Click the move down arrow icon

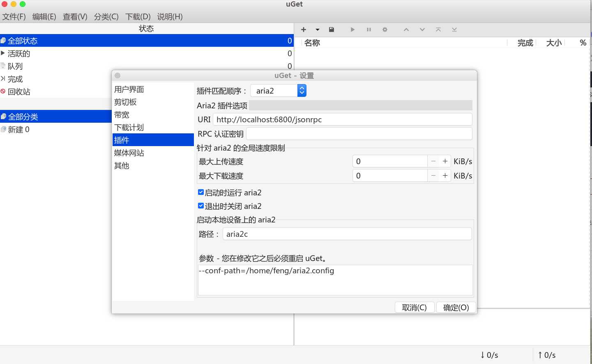[422, 30]
